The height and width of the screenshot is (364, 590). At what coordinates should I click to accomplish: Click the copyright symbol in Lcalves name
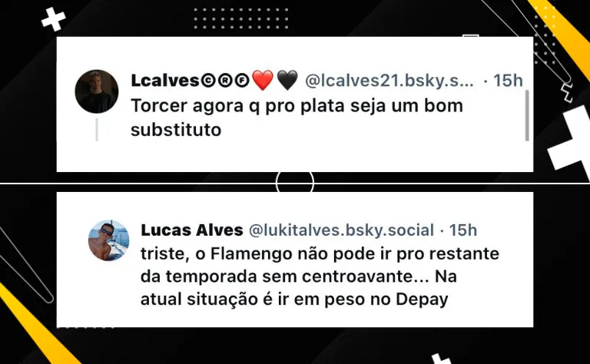tap(206, 81)
